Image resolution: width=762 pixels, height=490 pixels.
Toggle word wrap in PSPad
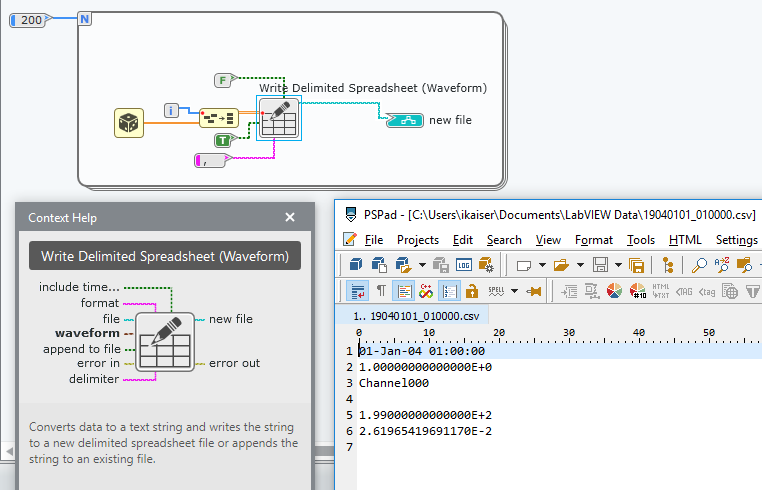click(x=358, y=291)
